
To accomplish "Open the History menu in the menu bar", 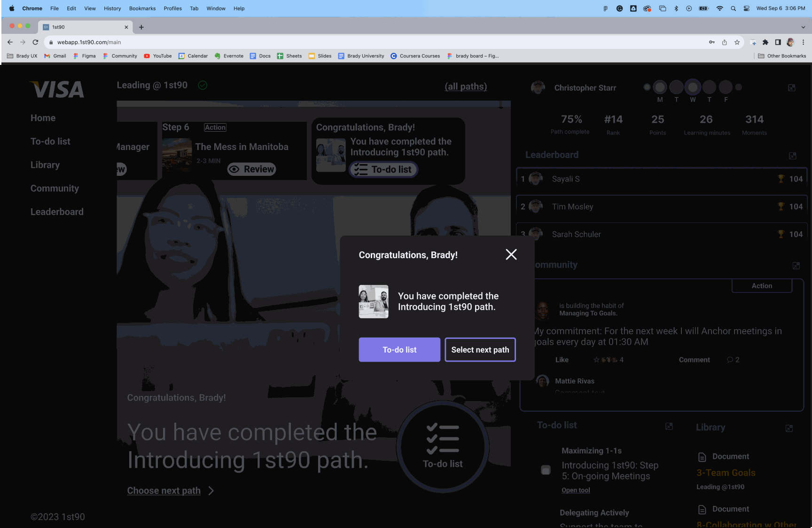I will click(x=112, y=8).
